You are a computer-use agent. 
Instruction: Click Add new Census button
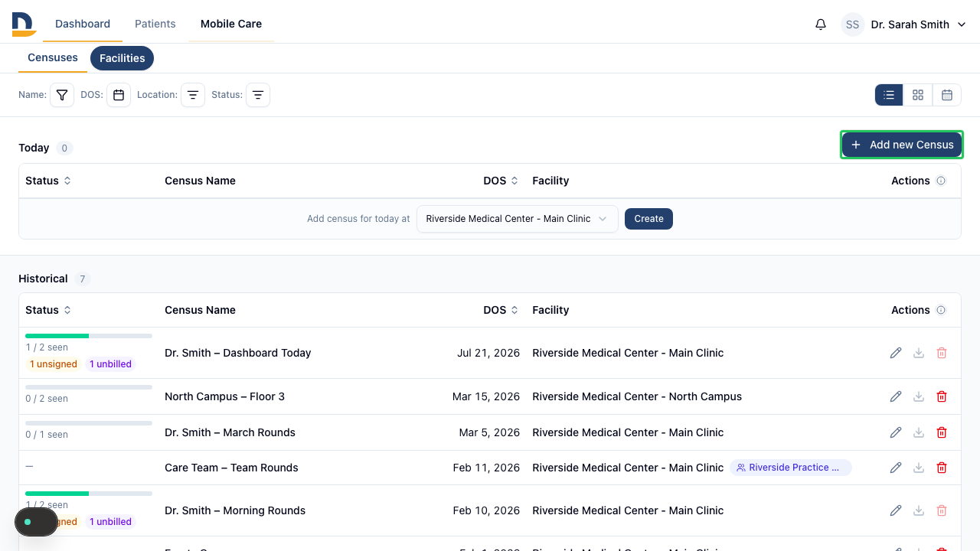[902, 145]
